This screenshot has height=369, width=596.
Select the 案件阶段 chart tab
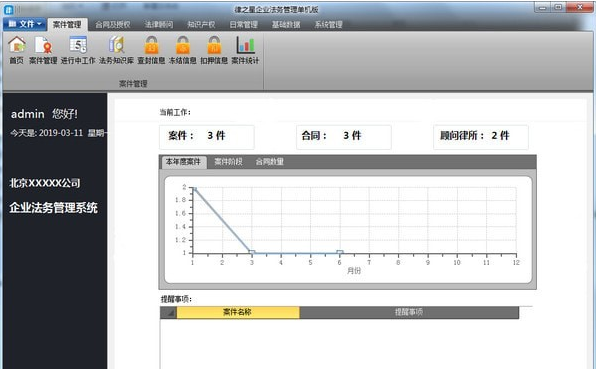(228, 162)
